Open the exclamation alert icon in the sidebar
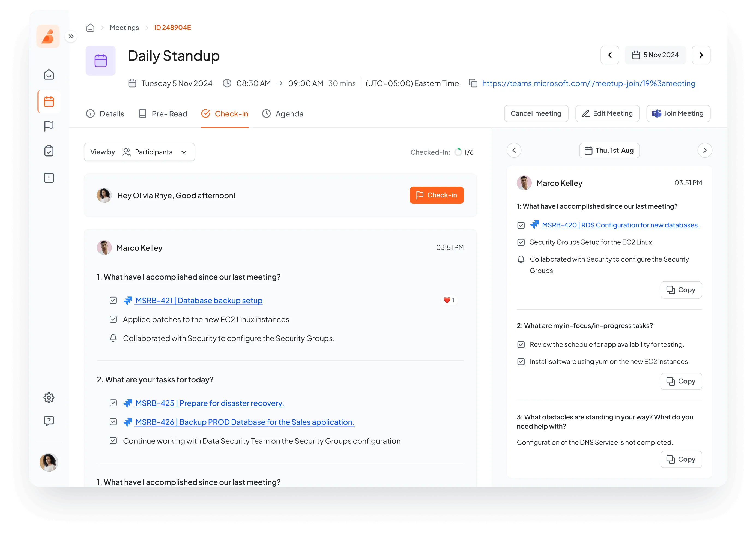 pos(49,178)
